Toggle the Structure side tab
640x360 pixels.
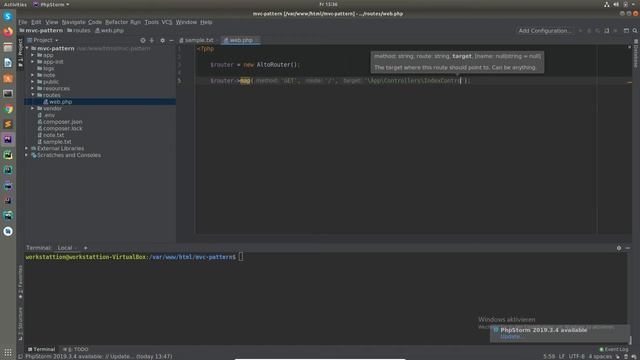[x=20, y=324]
